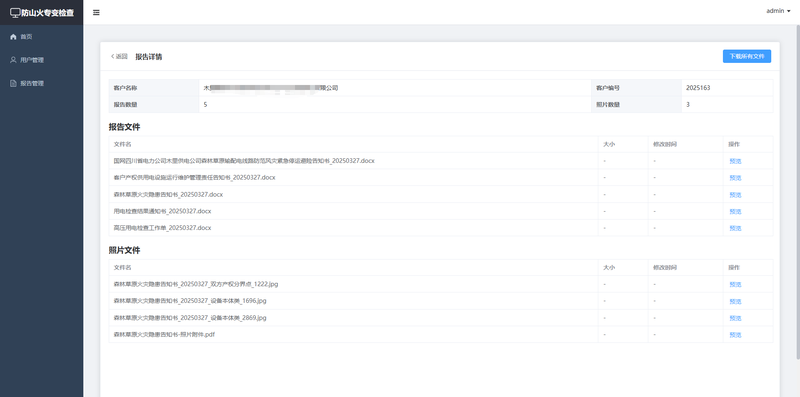
Task: Click 大小 header in 照片文件 table
Action: tap(609, 267)
